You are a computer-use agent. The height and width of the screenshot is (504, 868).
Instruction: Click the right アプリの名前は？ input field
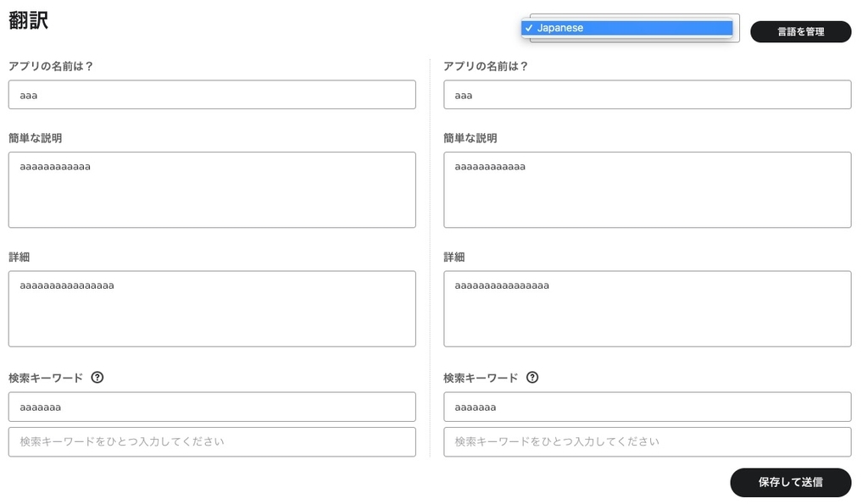coord(646,94)
